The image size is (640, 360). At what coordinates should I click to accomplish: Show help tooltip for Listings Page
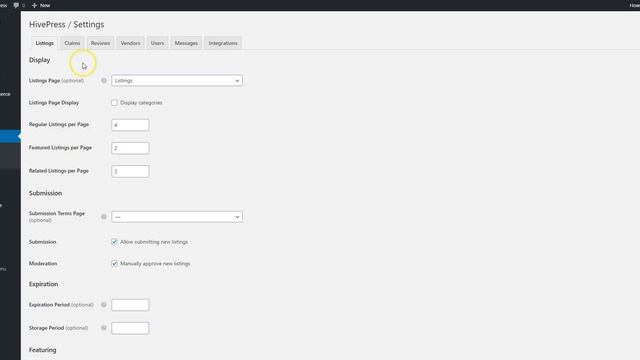[104, 80]
